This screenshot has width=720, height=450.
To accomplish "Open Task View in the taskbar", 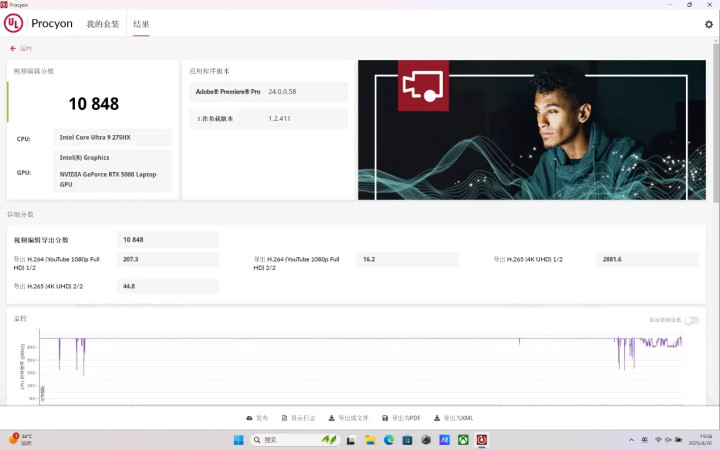I will [x=351, y=440].
